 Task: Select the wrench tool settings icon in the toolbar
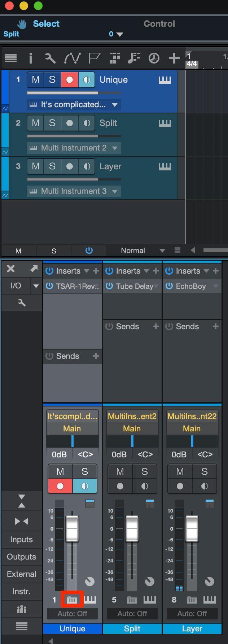tap(51, 58)
